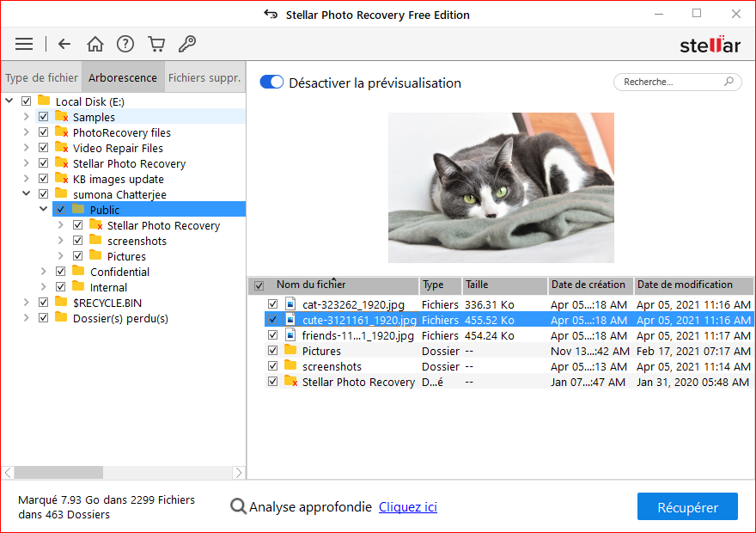
Task: Click the tree scrollbar left arrow
Action: [x=8, y=472]
